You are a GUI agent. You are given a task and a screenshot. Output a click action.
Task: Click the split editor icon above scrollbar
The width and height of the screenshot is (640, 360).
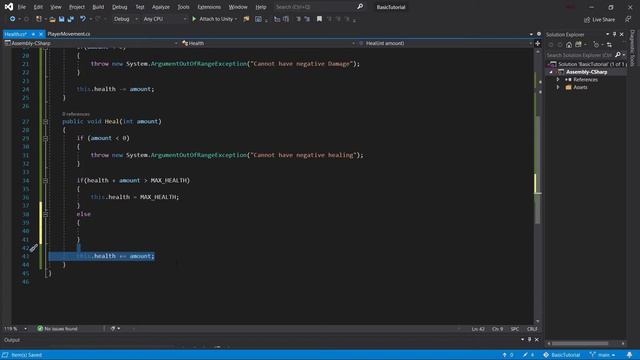pyautogui.click(x=538, y=43)
